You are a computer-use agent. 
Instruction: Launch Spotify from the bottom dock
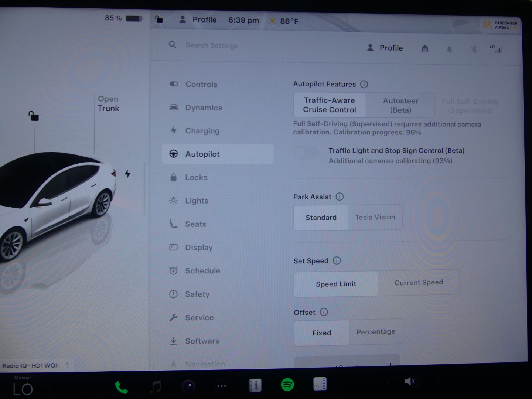tap(287, 385)
